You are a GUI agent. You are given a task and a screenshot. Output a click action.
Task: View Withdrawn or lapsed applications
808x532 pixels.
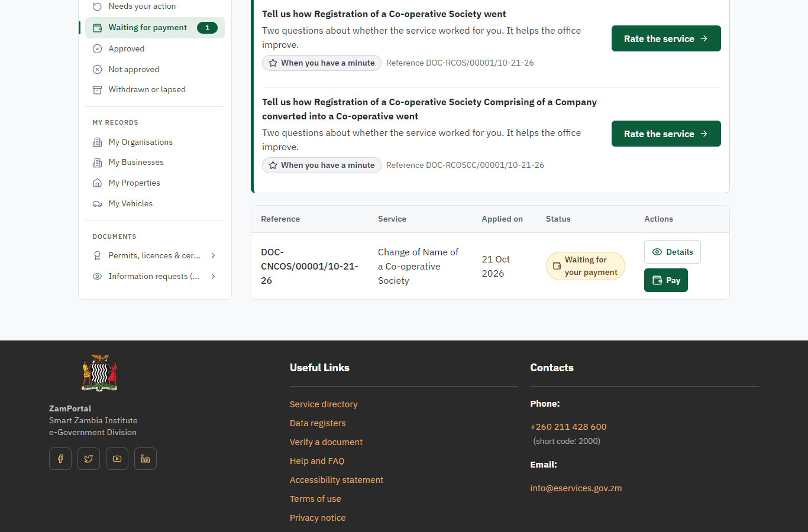tap(155, 90)
